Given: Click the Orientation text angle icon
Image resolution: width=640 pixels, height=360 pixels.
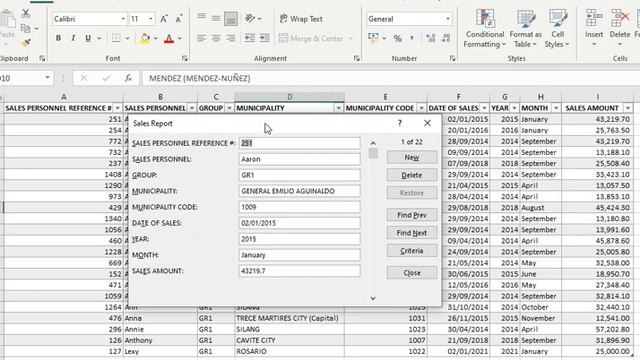Looking at the screenshot, I should (250, 18).
